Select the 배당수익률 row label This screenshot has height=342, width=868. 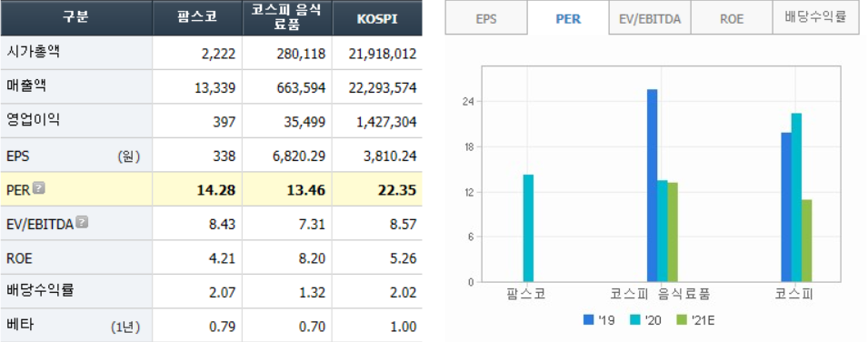pos(40,291)
